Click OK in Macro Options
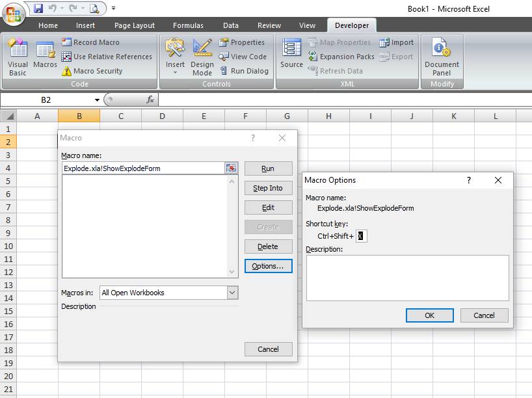The image size is (532, 398). pyautogui.click(x=429, y=315)
